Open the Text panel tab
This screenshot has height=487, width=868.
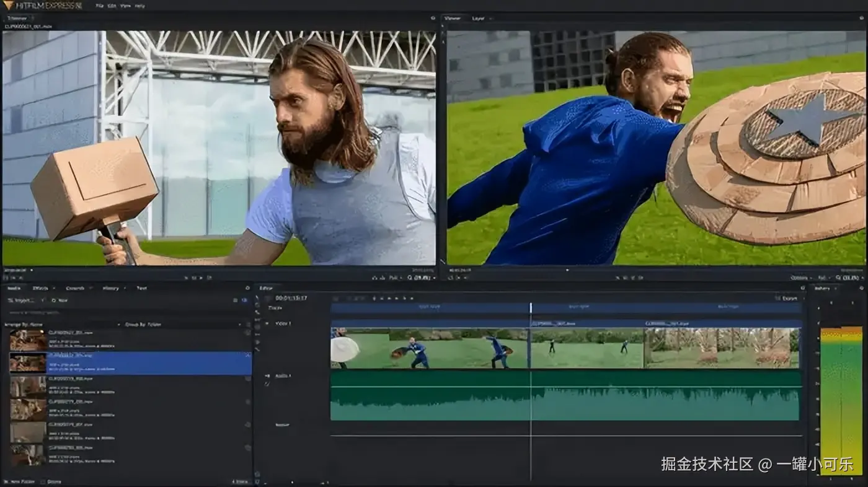(x=141, y=288)
